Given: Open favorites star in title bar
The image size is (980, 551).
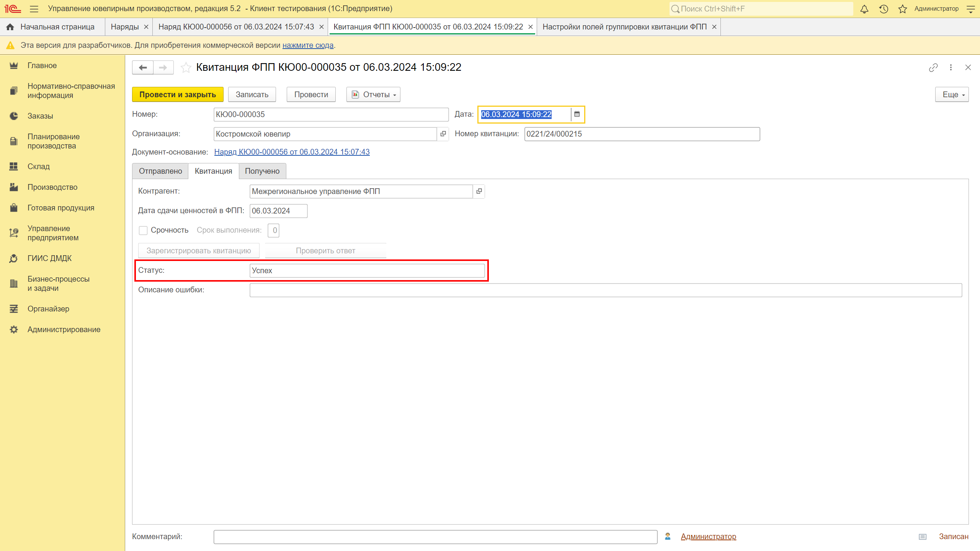Looking at the screenshot, I should pyautogui.click(x=903, y=9).
